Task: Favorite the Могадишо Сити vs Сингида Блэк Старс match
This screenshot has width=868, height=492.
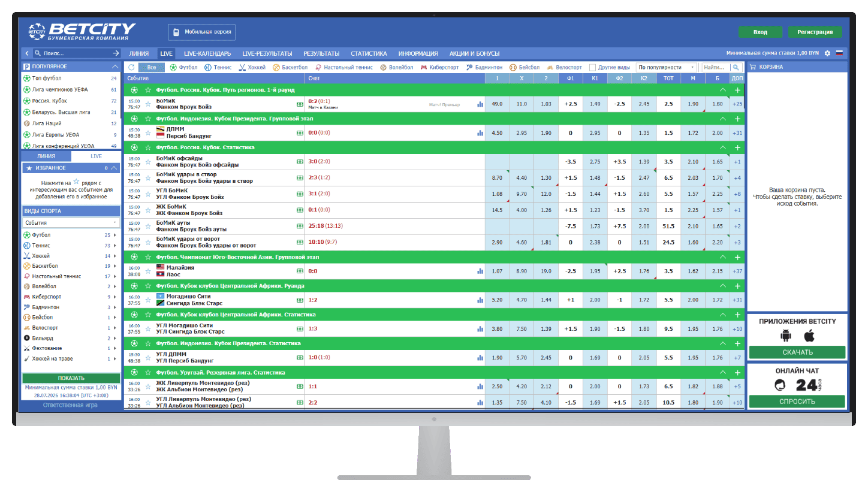Action: click(x=148, y=300)
